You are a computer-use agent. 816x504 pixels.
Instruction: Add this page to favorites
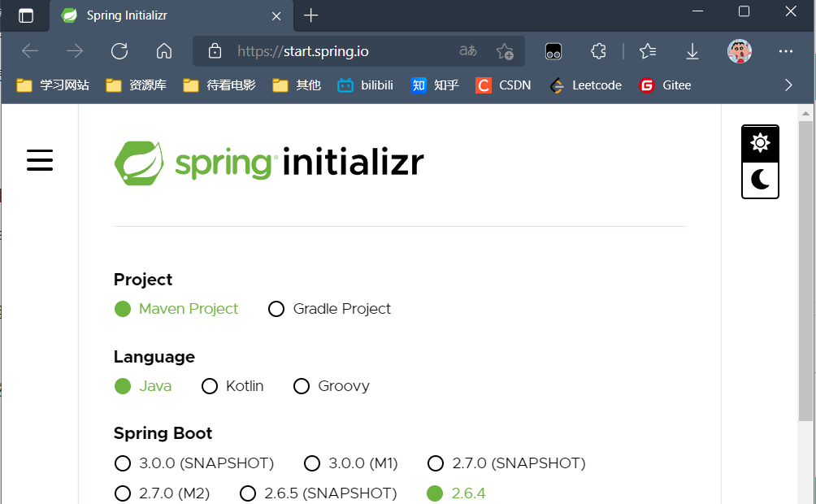click(504, 51)
